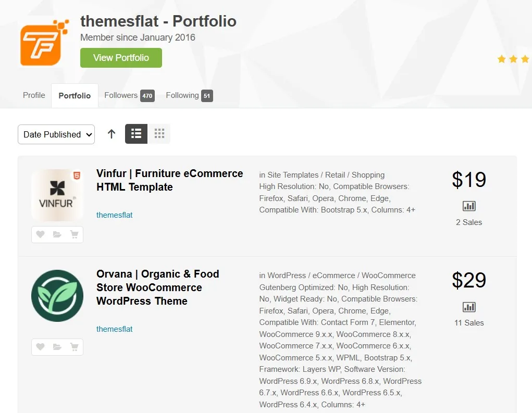Add Vinfur template to a collection
This screenshot has height=413, width=532.
click(x=57, y=235)
